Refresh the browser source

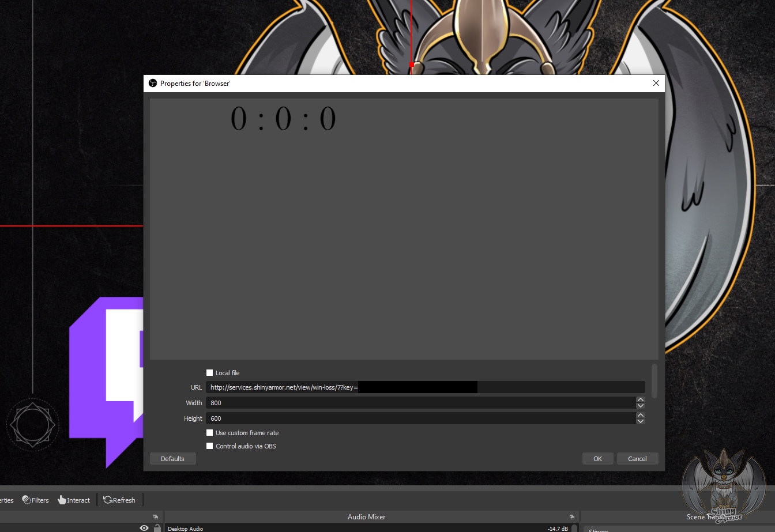coord(119,500)
